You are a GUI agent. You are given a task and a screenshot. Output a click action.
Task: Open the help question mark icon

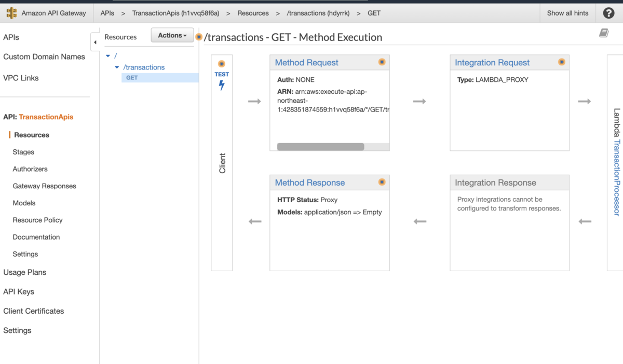pyautogui.click(x=608, y=13)
